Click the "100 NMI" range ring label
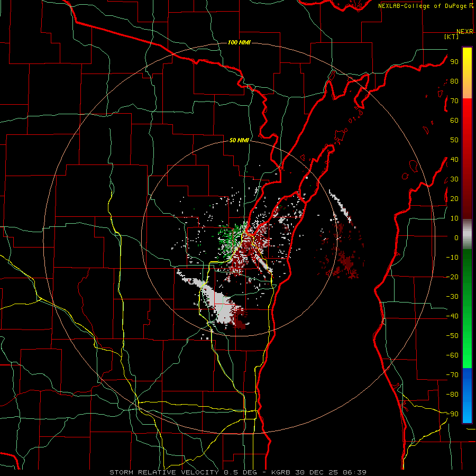476x476 pixels. pos(239,42)
